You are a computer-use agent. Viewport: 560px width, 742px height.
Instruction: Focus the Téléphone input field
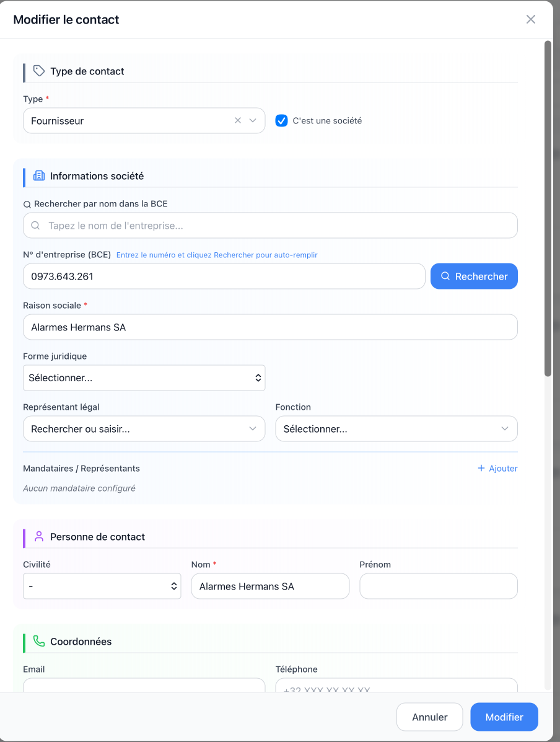tap(396, 686)
